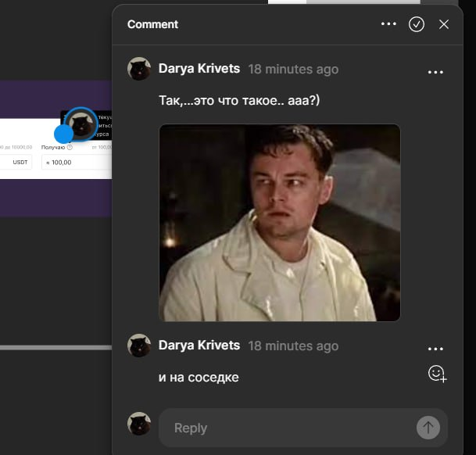Click the first '18 minutes ago' timestamp
The height and width of the screenshot is (455, 476).
tap(293, 70)
